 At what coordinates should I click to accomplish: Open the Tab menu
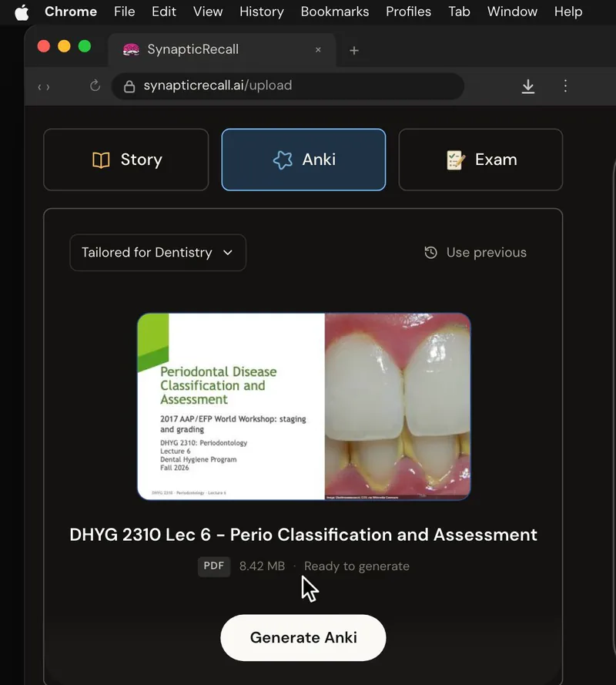coord(459,12)
